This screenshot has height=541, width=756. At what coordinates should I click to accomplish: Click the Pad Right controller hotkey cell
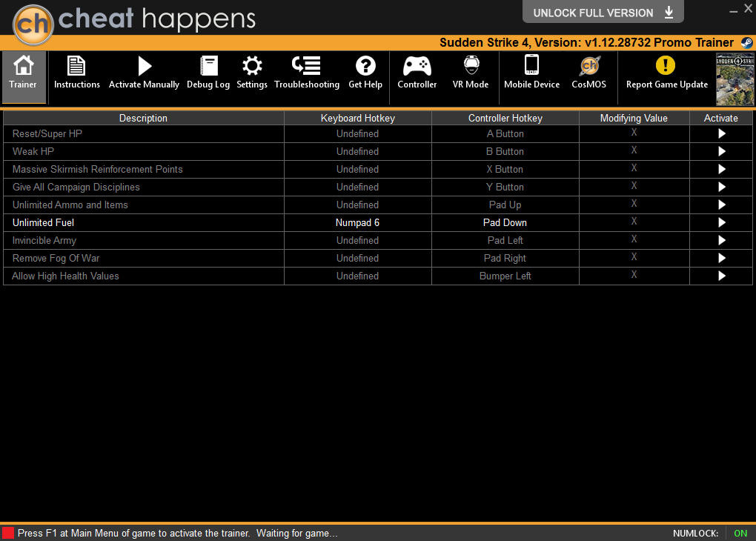click(505, 259)
